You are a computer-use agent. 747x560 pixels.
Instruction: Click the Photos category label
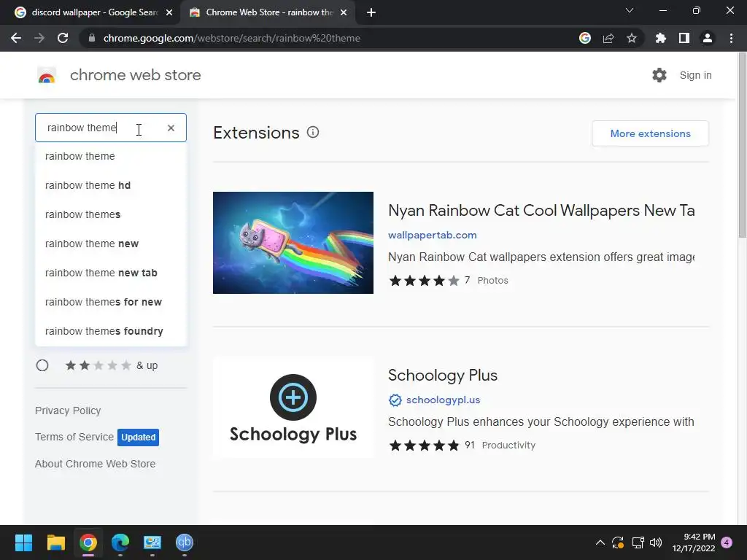[x=492, y=281]
